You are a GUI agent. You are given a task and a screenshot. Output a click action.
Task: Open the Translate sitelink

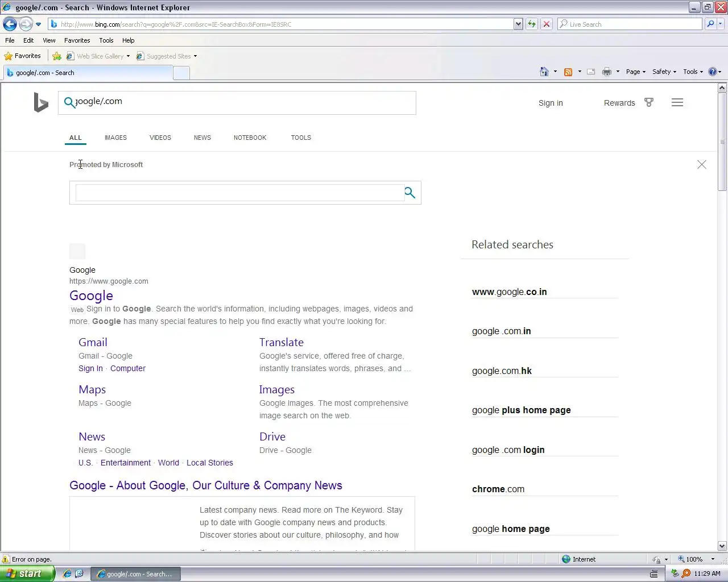click(282, 342)
